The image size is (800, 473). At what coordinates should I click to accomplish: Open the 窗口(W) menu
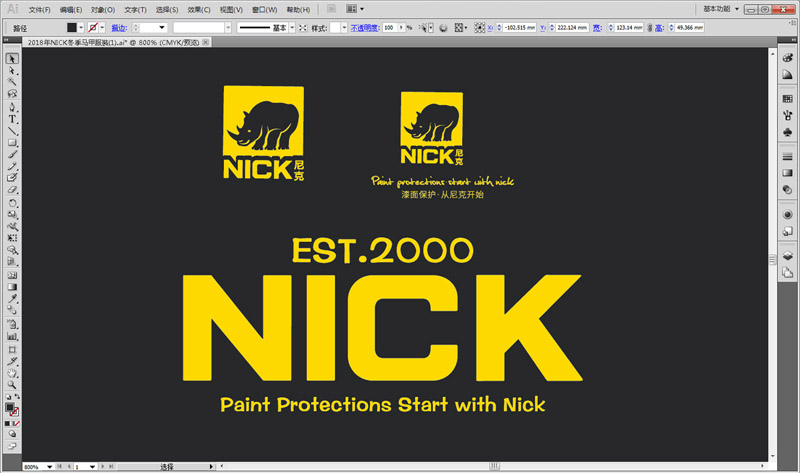coord(264,10)
